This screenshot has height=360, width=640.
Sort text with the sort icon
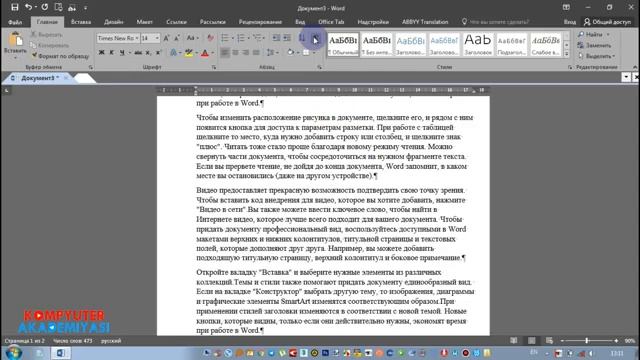(302, 38)
